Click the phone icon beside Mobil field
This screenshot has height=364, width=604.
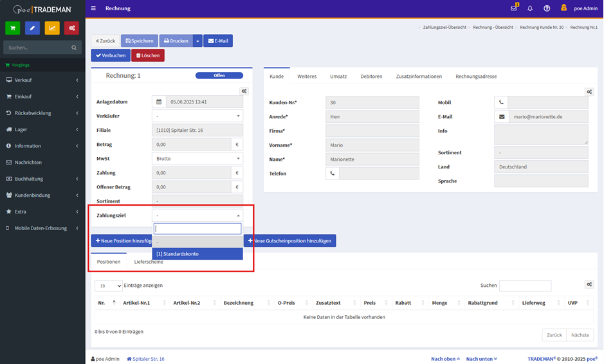coord(501,102)
